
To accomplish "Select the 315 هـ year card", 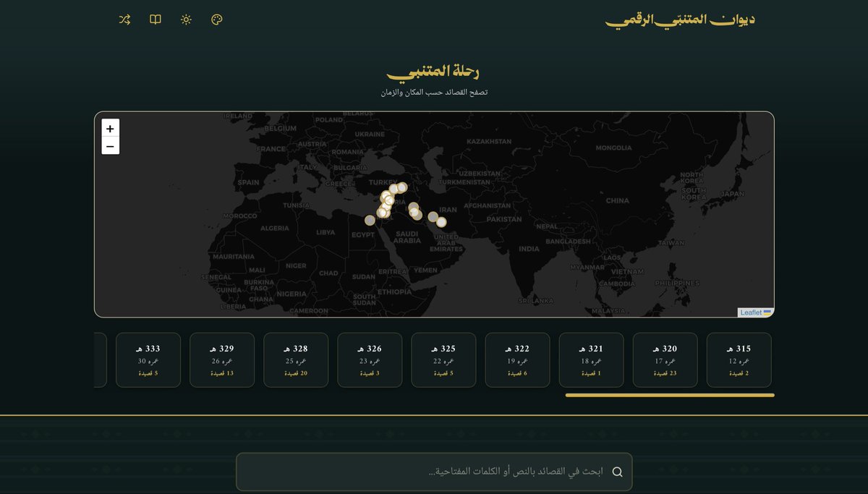I will tap(739, 359).
